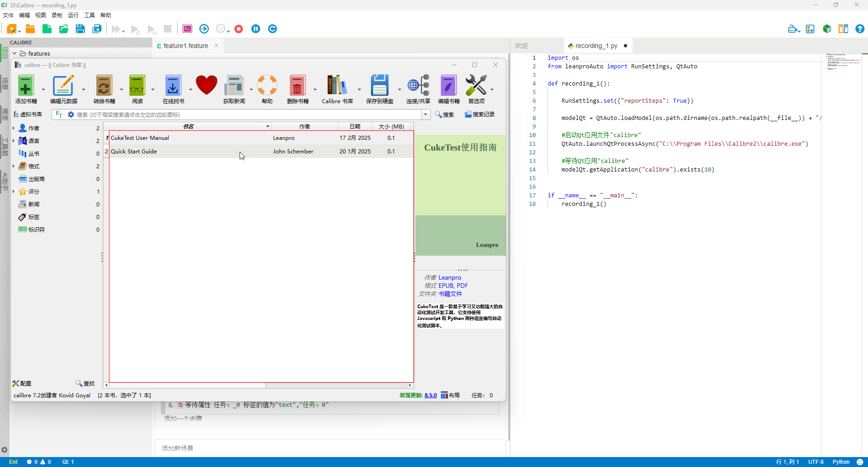Viewport: 868px width, 467px height.
Task: Open the 保存到硬盘 dropdown arrow
Action: click(x=400, y=90)
